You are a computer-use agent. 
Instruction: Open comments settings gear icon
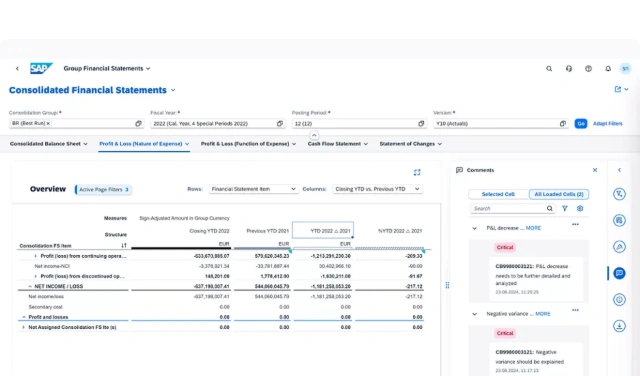(x=580, y=208)
